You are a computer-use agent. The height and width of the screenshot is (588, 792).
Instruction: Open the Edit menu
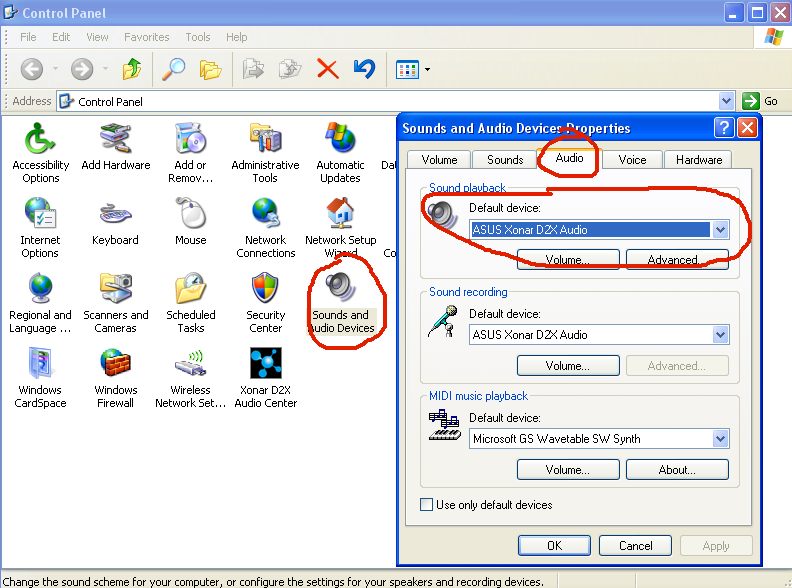click(61, 37)
